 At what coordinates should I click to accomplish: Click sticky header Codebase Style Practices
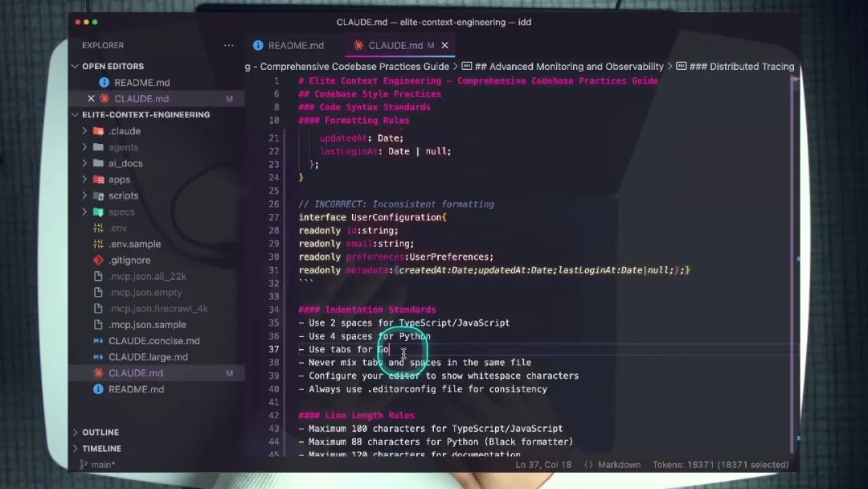[x=370, y=93]
